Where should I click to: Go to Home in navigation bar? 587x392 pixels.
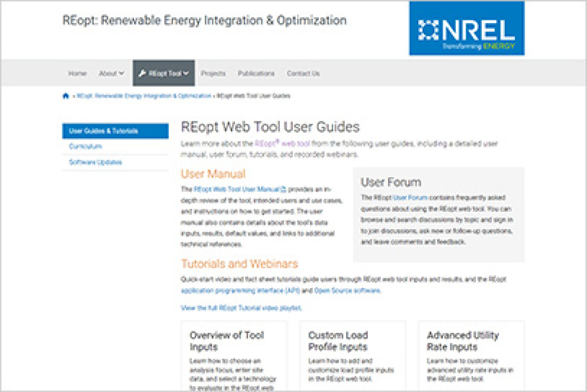(77, 73)
